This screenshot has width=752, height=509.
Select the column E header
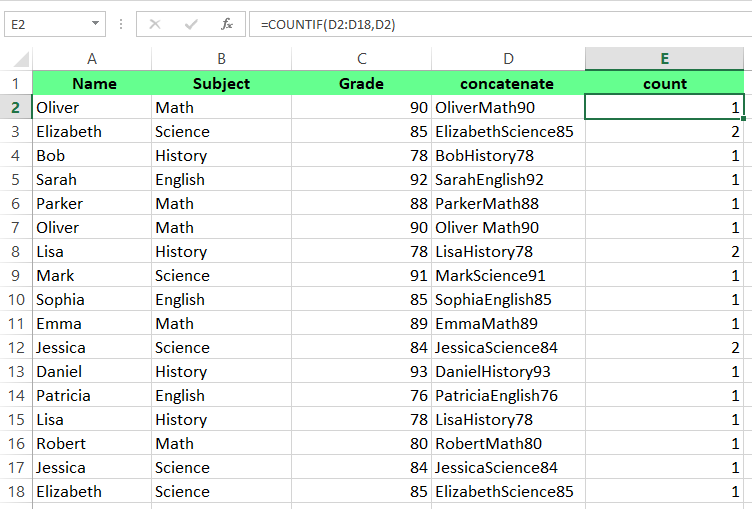pyautogui.click(x=665, y=59)
